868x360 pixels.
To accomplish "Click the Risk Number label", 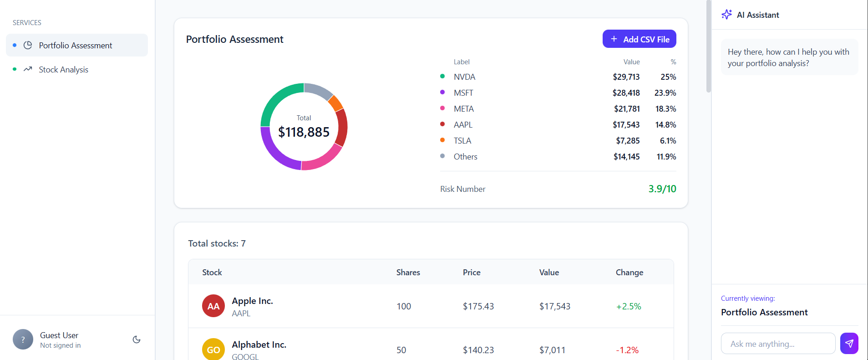I will [x=462, y=189].
